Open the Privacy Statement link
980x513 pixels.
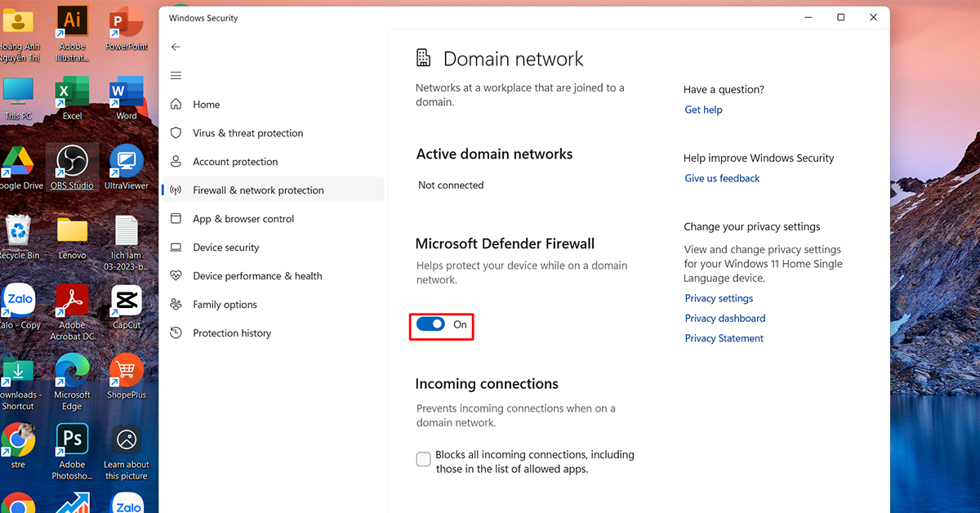tap(724, 338)
